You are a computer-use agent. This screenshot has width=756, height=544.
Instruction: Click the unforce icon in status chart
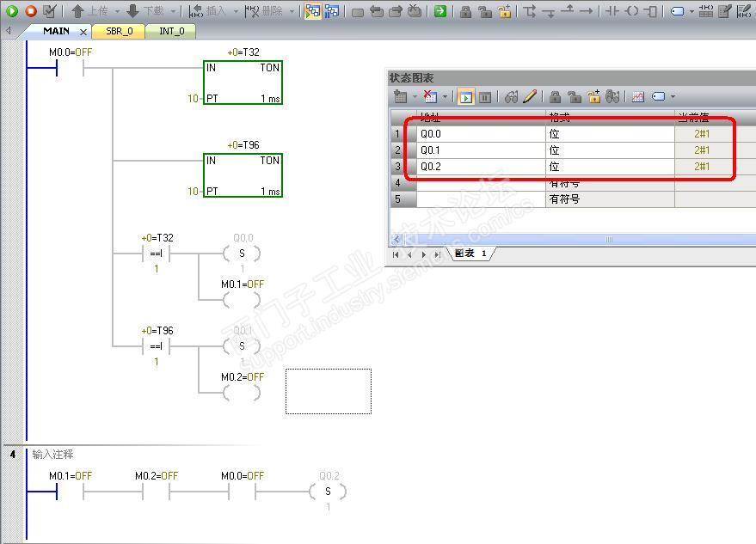(x=575, y=97)
